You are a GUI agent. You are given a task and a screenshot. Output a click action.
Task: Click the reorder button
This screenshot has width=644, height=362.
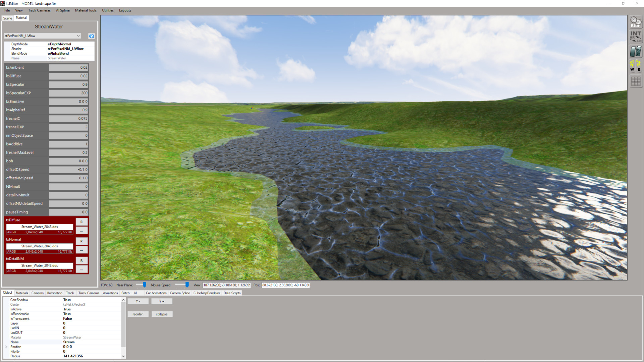coord(138,314)
